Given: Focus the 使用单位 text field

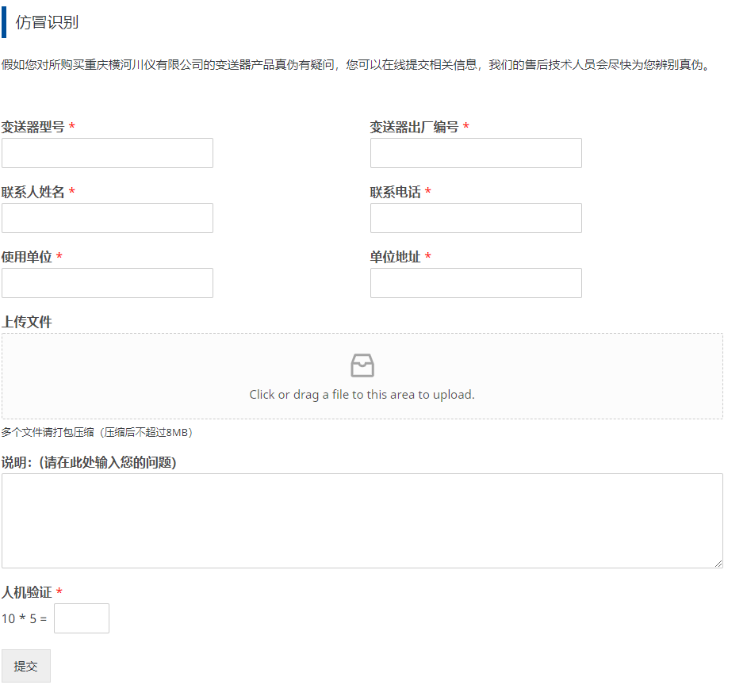Looking at the screenshot, I should pyautogui.click(x=107, y=283).
